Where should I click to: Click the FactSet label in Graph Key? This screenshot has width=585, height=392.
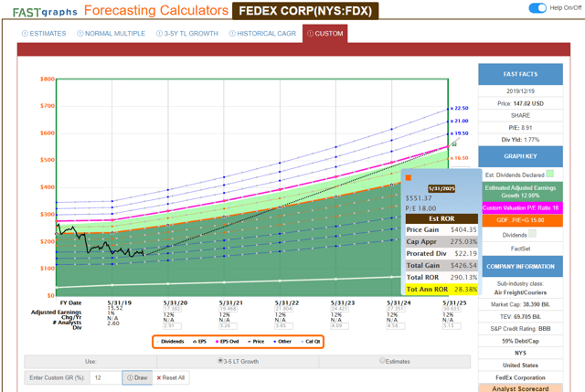pos(520,249)
